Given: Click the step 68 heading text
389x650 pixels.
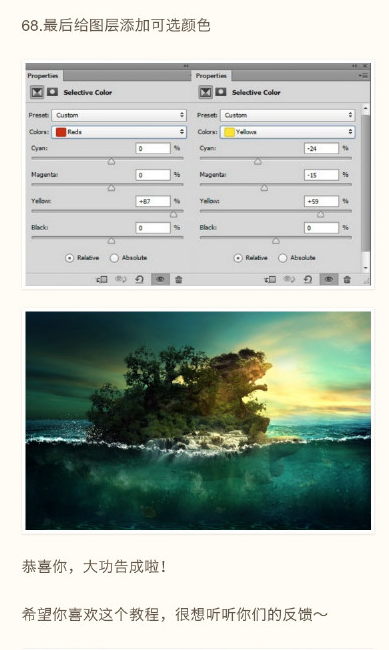Looking at the screenshot, I should (x=116, y=25).
